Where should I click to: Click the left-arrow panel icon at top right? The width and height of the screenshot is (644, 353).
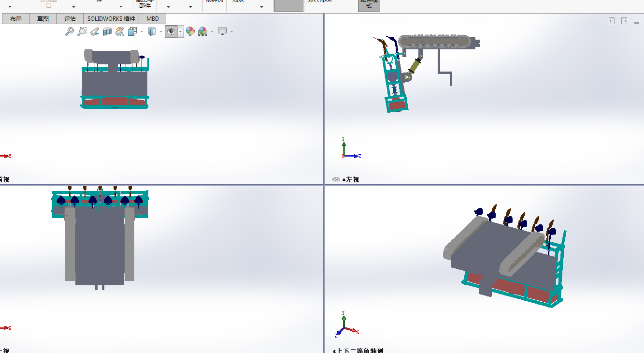(612, 21)
